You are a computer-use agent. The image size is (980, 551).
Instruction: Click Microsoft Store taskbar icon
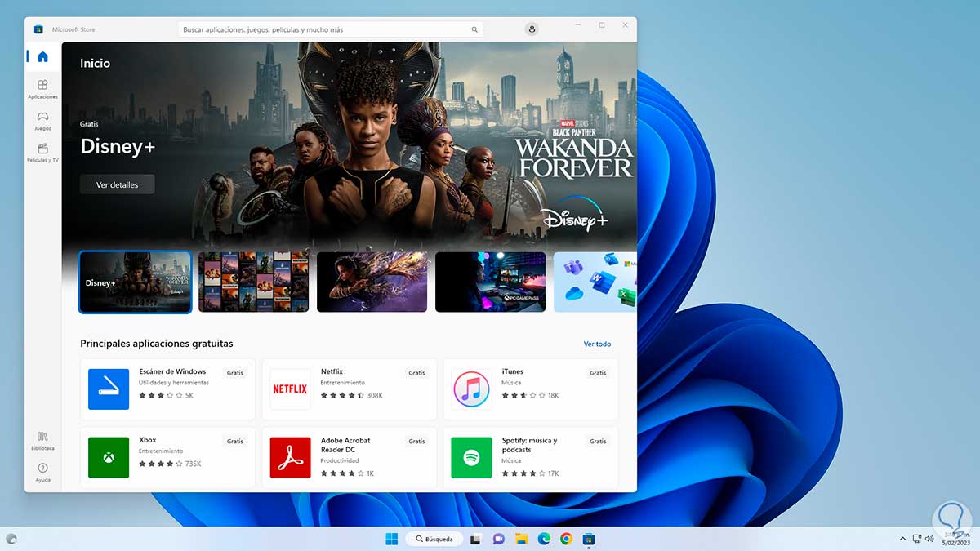[x=589, y=539]
